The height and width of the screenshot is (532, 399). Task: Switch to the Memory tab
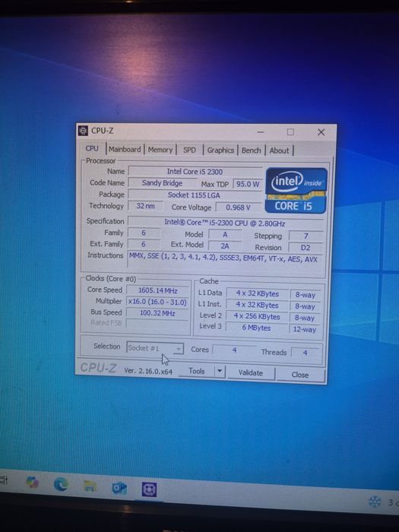pyautogui.click(x=160, y=150)
